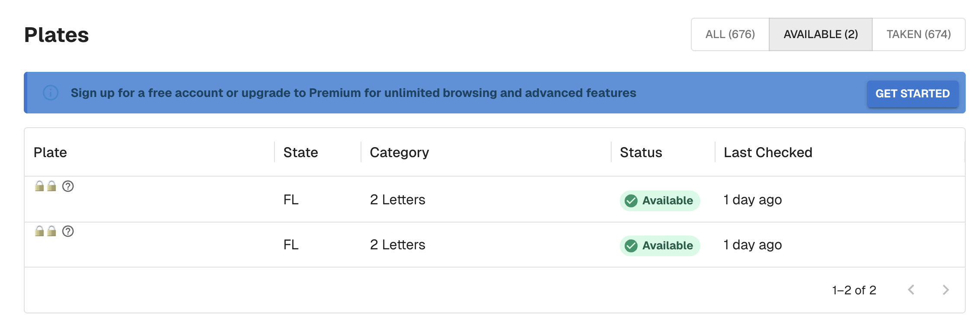Click the second lock icon in row two
This screenshot has height=329, width=980.
[52, 231]
